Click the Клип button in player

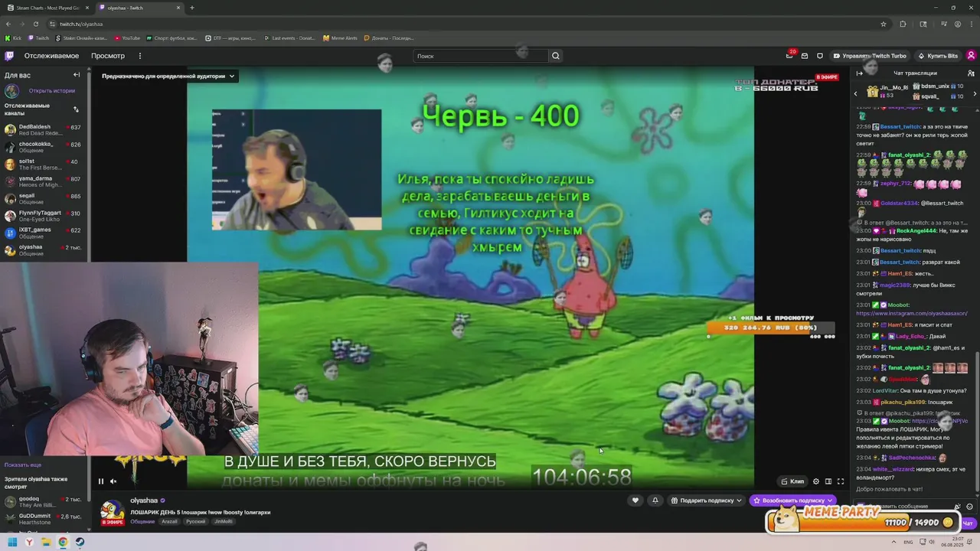(x=792, y=481)
